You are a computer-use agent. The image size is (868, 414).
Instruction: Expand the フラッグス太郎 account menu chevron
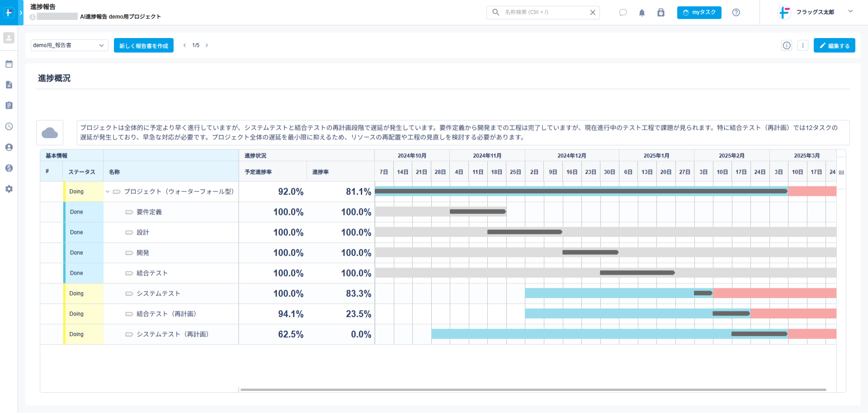850,11
